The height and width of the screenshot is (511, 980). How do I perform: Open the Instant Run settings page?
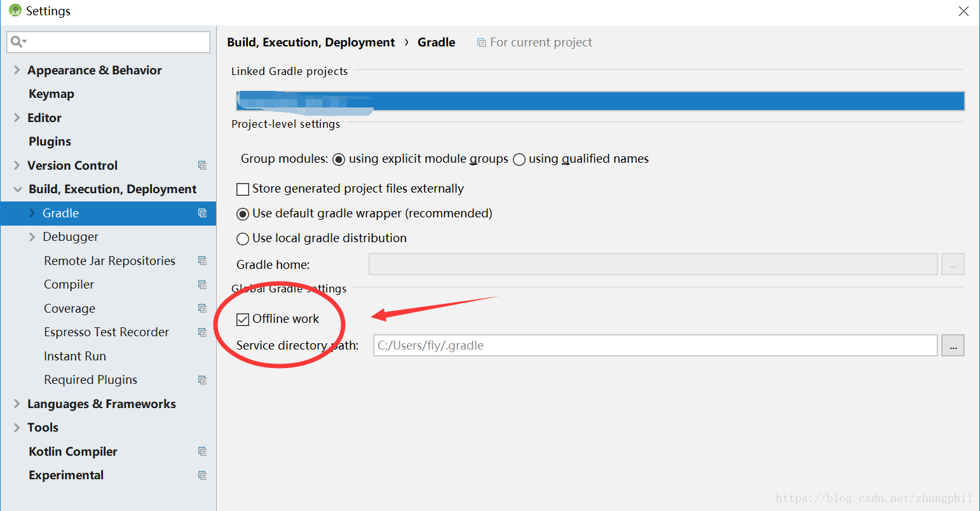pyautogui.click(x=75, y=356)
